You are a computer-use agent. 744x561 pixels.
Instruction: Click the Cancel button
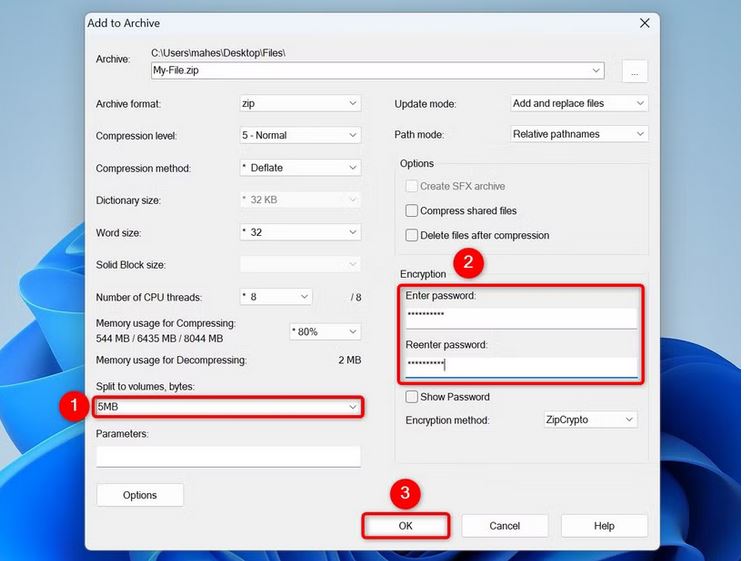[x=505, y=526]
